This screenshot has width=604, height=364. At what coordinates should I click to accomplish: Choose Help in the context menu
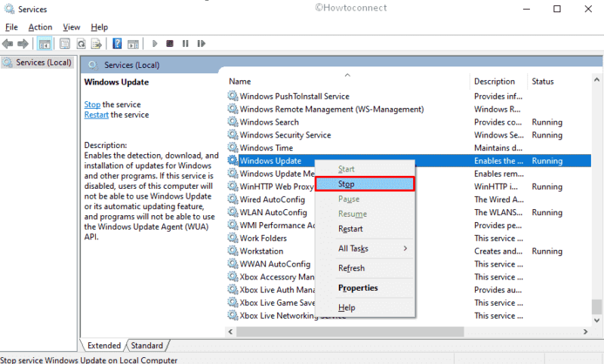point(365,307)
